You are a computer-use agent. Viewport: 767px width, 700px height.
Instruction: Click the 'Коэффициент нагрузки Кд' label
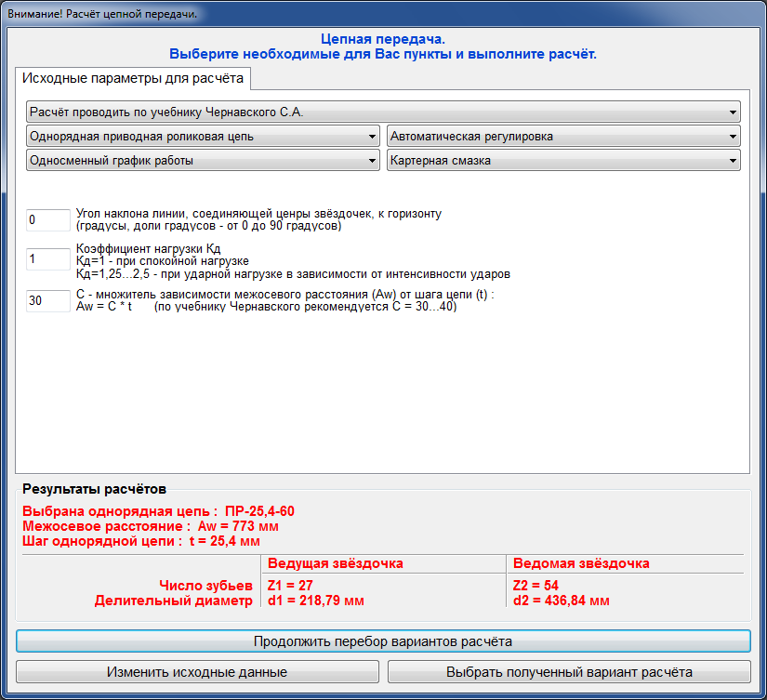pos(148,248)
